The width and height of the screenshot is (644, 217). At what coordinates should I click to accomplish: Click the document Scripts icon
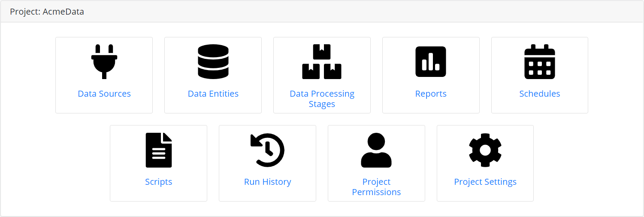[x=159, y=150]
